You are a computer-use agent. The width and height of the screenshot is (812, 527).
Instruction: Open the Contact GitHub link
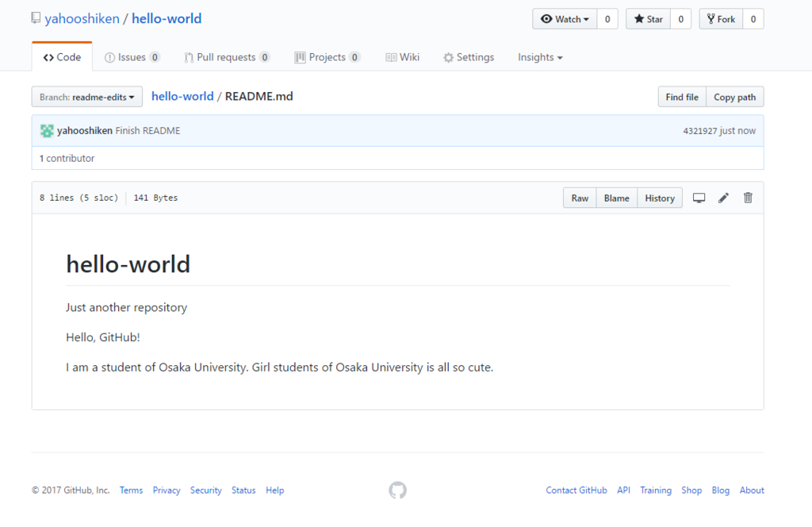(x=576, y=490)
